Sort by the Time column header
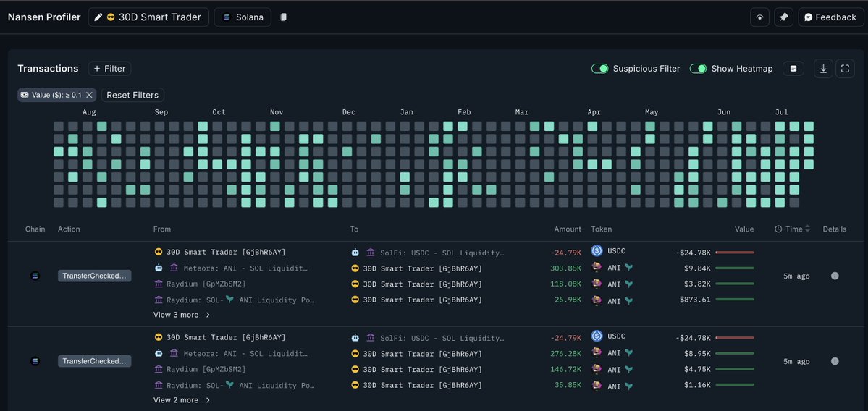Viewport: 868px width, 411px height. [792, 229]
